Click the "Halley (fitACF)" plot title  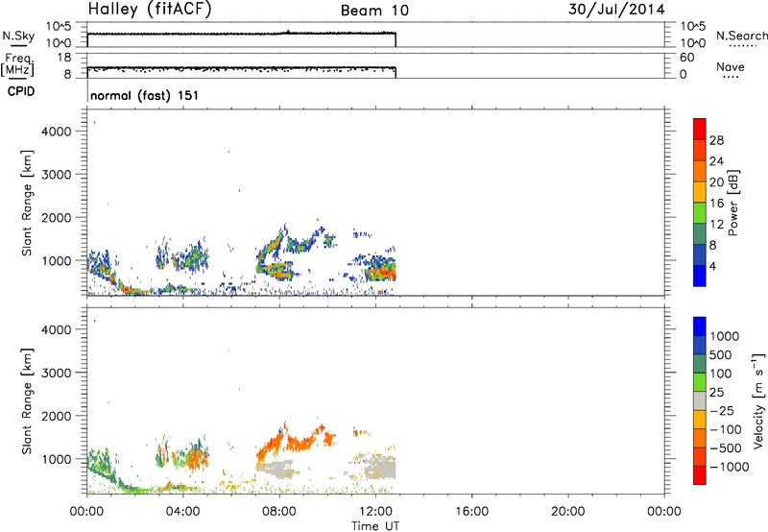tap(150, 9)
